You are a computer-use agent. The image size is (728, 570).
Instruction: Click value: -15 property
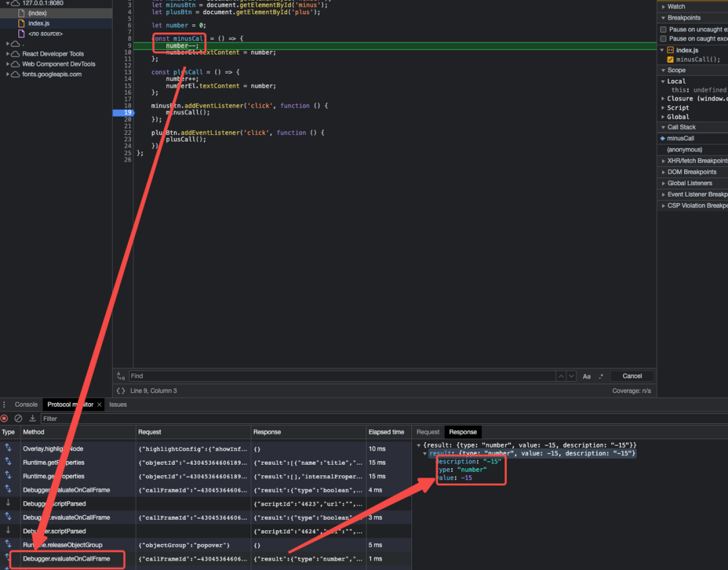coord(455,478)
